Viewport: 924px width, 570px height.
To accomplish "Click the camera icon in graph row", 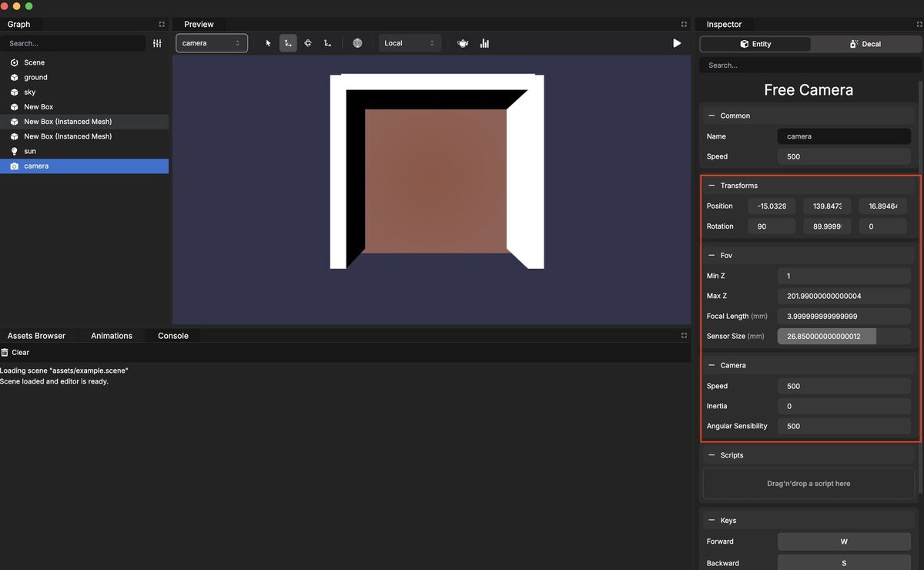I will [14, 166].
